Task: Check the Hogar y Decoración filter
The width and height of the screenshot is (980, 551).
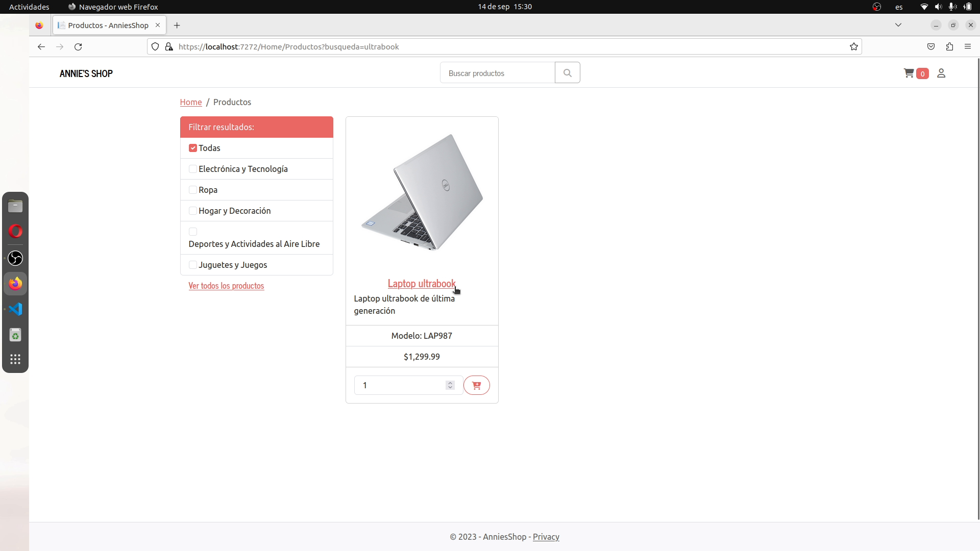Action: 193,211
